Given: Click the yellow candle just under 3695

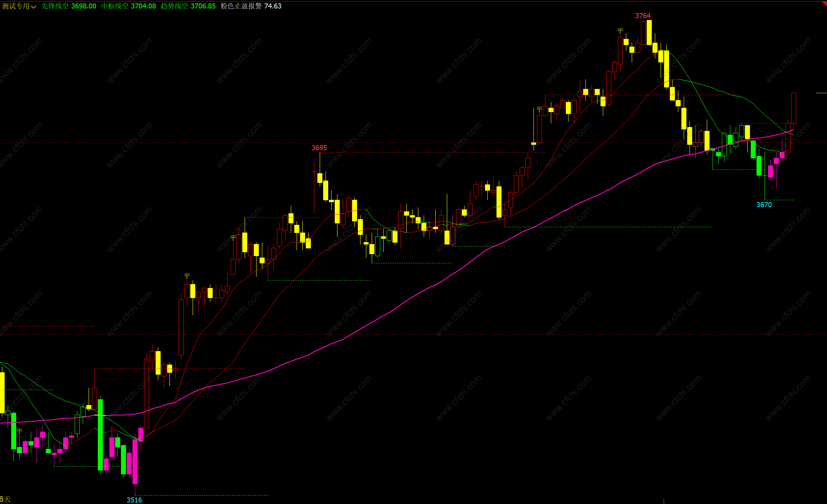Looking at the screenshot, I should pyautogui.click(x=320, y=178).
